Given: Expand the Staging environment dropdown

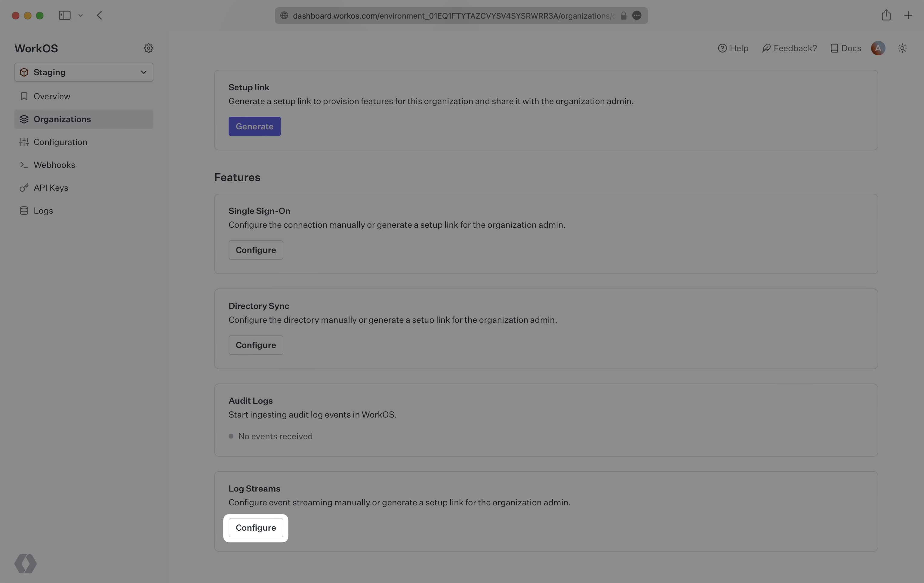Looking at the screenshot, I should [84, 72].
